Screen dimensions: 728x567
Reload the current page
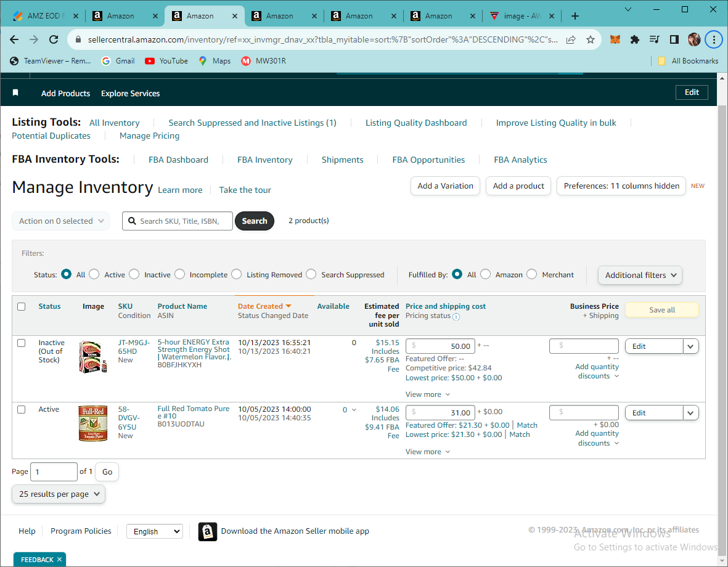click(x=54, y=39)
